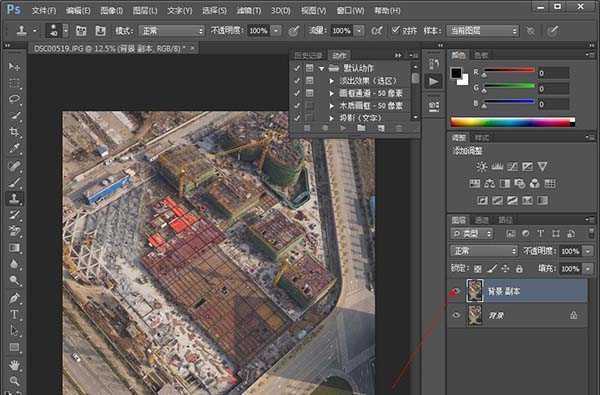
Task: Select the Lasso tool
Action: (15, 99)
